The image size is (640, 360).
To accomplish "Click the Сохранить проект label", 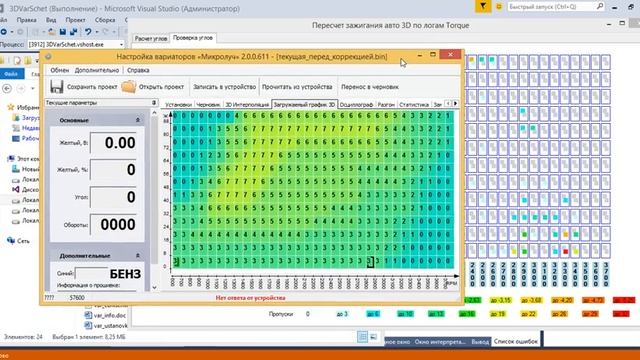I will point(92,87).
